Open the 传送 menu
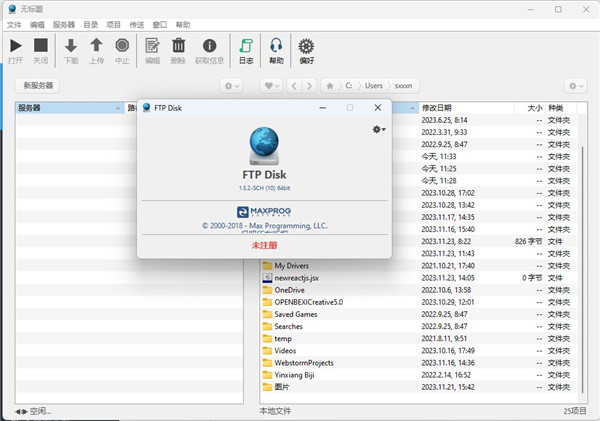Viewport: 600px width, 421px height. [152, 23]
